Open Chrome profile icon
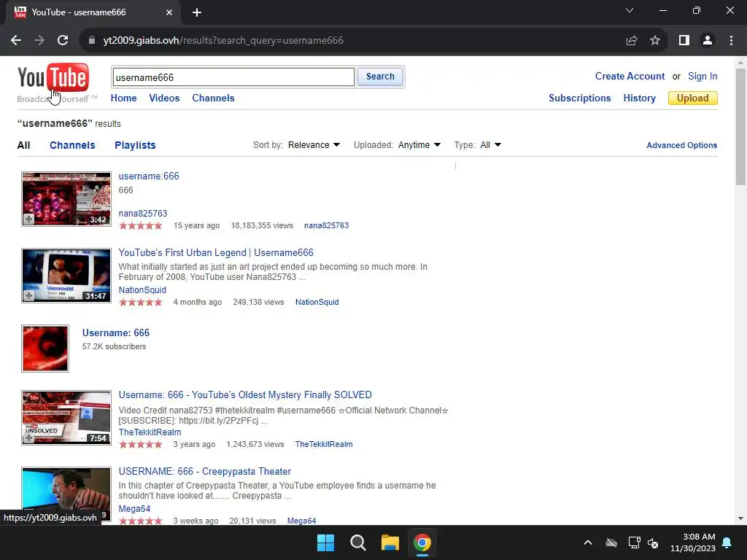The image size is (747, 560). 708,41
